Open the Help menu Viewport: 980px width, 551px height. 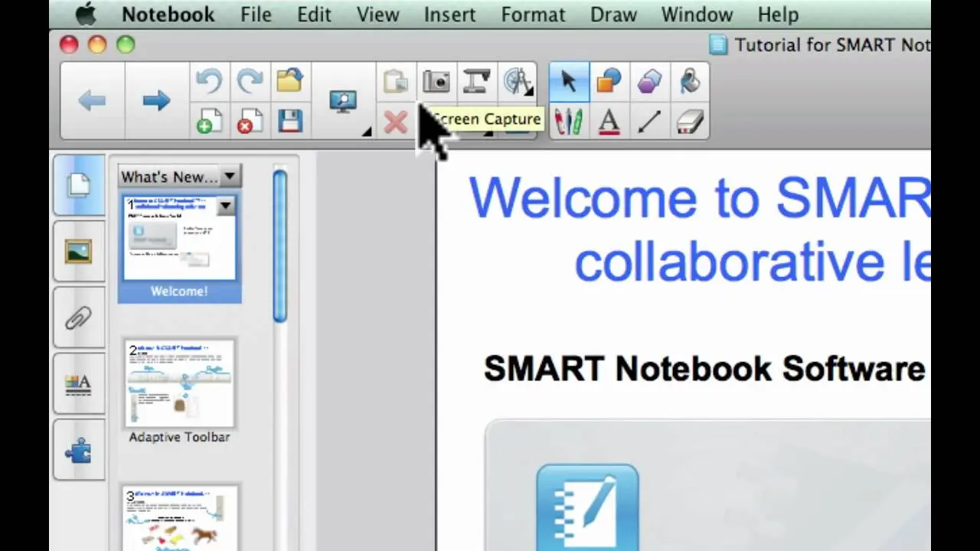[778, 15]
